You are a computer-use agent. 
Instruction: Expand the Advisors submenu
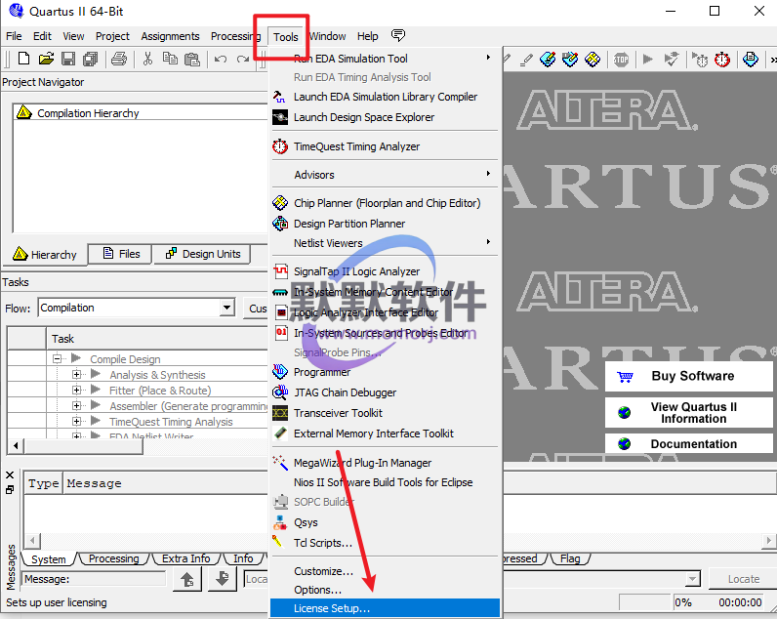tap(385, 175)
